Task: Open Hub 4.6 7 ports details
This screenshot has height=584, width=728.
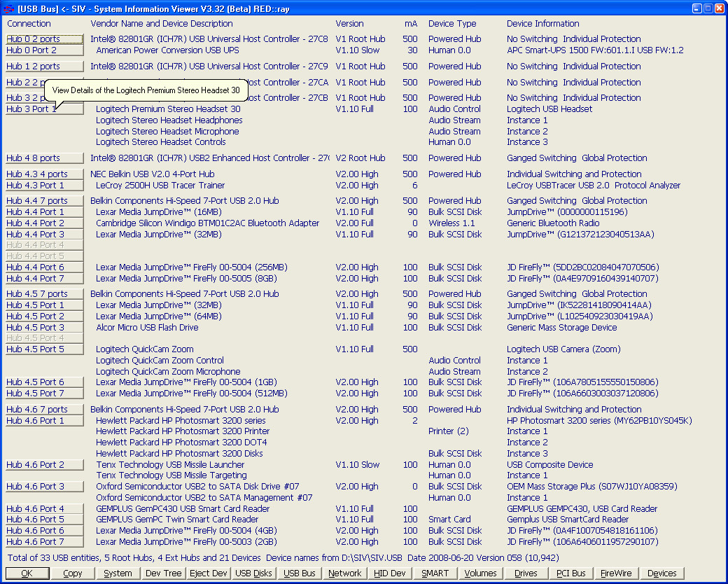Action: coord(45,410)
